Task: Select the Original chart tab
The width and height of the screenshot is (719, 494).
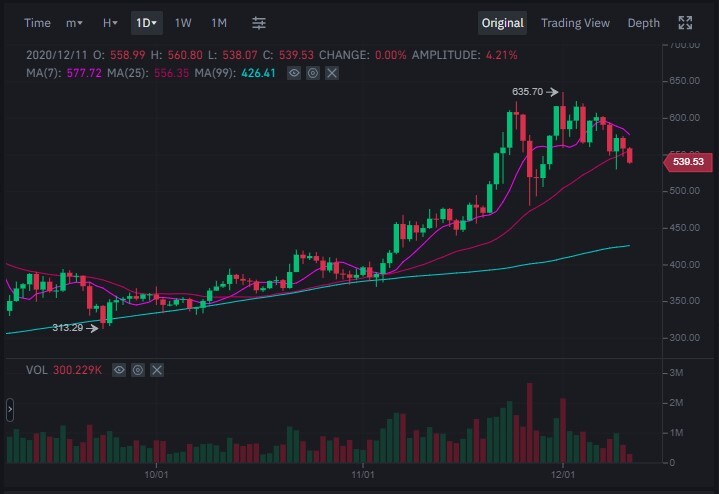Action: tap(502, 23)
